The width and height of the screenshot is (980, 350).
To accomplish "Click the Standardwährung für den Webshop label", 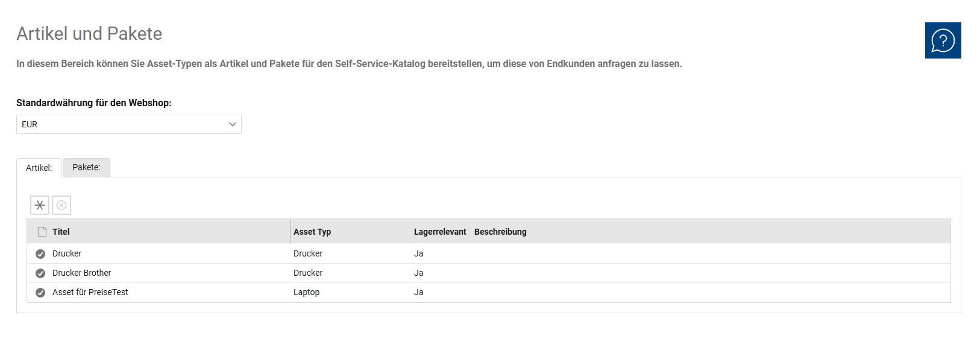I will coord(94,103).
